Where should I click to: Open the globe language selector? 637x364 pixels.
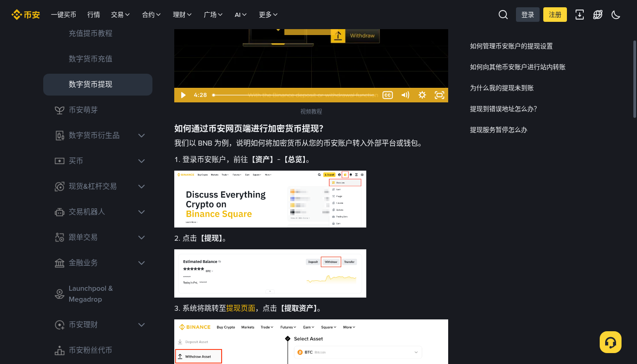point(598,15)
